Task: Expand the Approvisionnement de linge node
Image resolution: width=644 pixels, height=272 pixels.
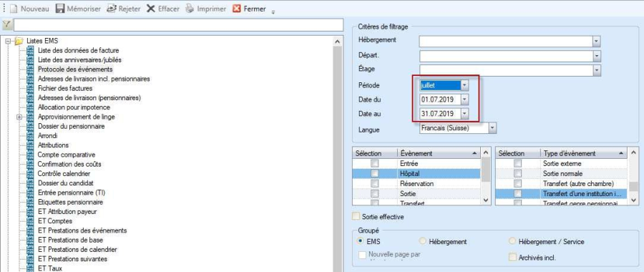Action: 19,117
